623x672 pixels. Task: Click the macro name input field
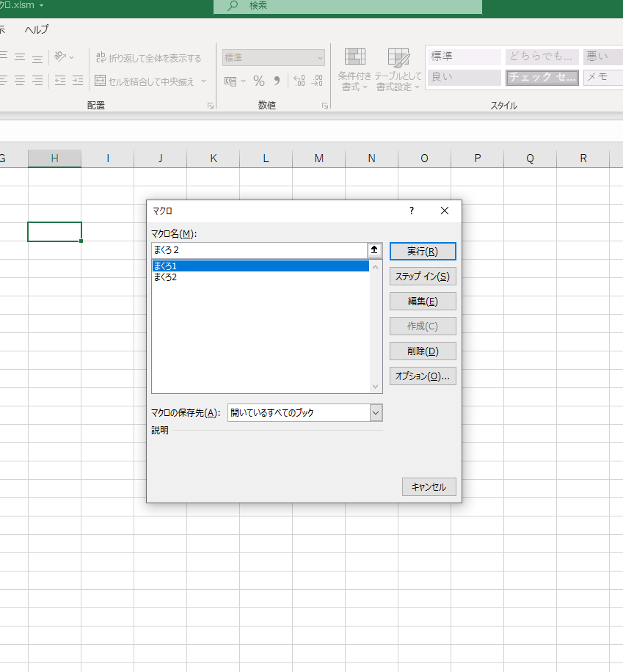[258, 250]
